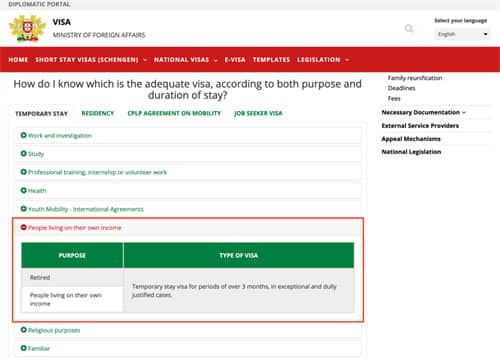Expand the Health plus icon
Viewport: 500px width, 361px height.
23,190
